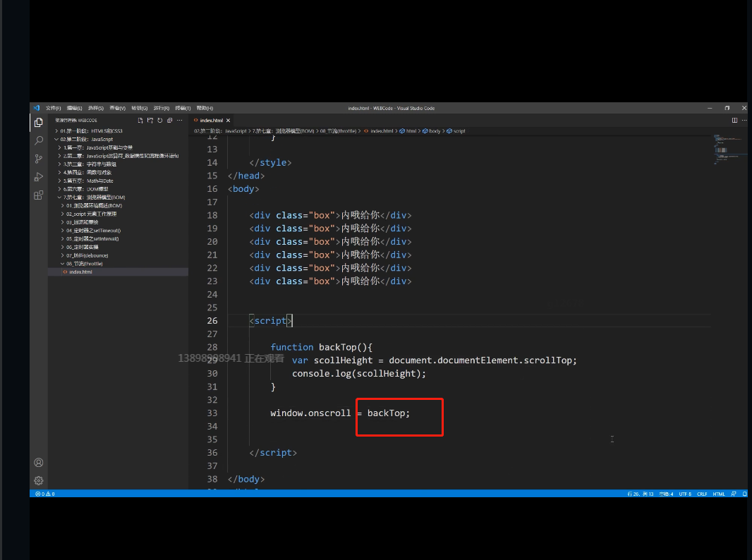Viewport: 752px width, 560px height.
Task: Collapse folder 02.第二阶段: JavaScript
Action: click(x=118, y=139)
